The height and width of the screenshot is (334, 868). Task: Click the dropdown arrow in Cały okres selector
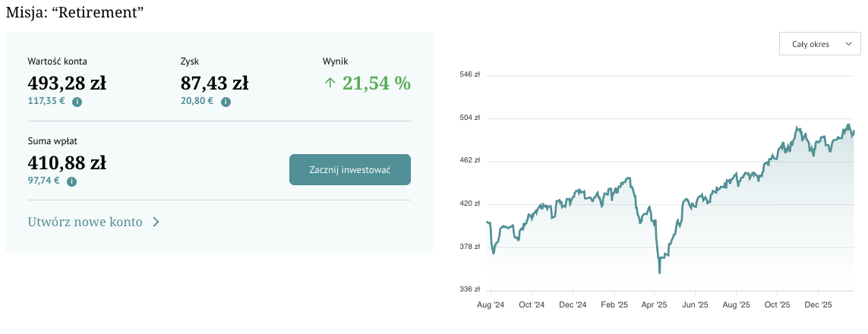click(847, 44)
